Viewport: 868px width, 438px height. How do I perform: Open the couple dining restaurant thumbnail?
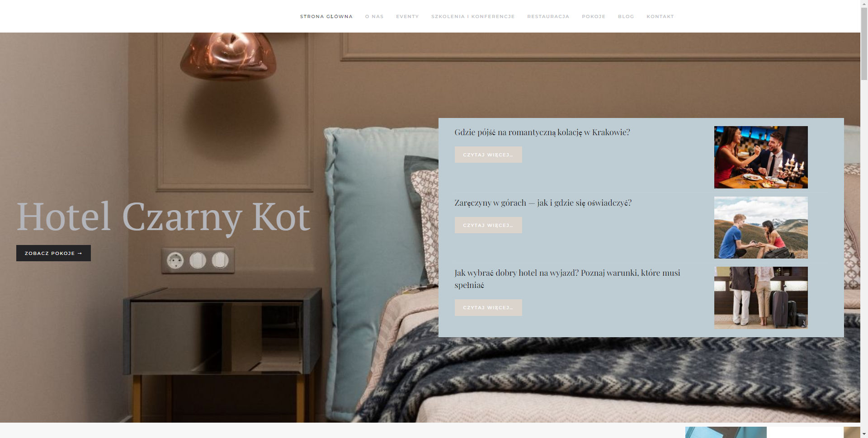761,157
